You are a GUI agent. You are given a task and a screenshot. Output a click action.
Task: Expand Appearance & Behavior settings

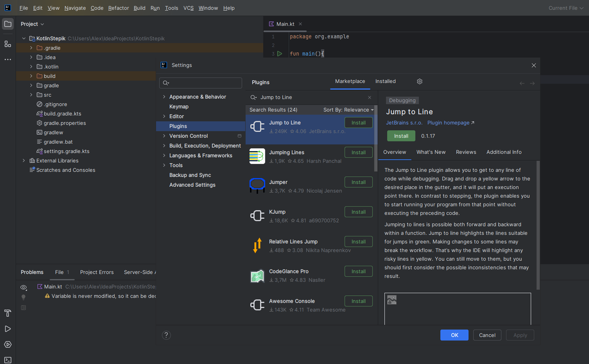pyautogui.click(x=164, y=97)
